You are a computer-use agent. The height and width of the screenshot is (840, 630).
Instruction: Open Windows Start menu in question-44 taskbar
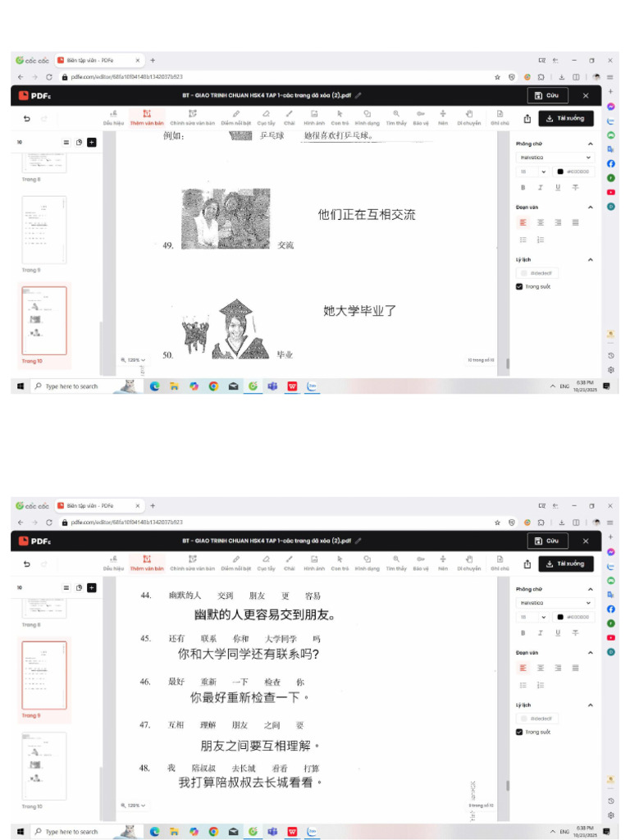pos(21,832)
